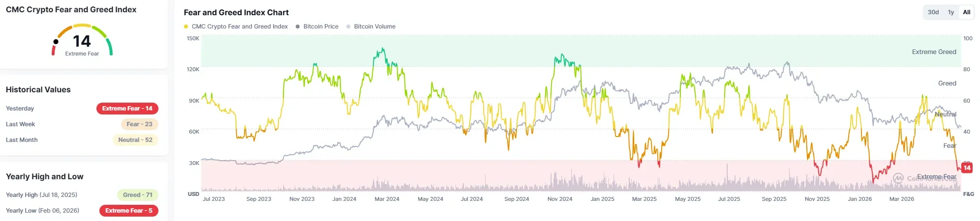
Task: Toggle Bitcoin Volume series in legend
Action: pos(371,27)
